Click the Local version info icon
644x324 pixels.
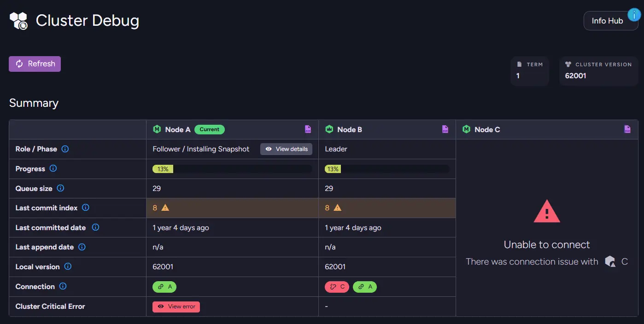tap(68, 266)
